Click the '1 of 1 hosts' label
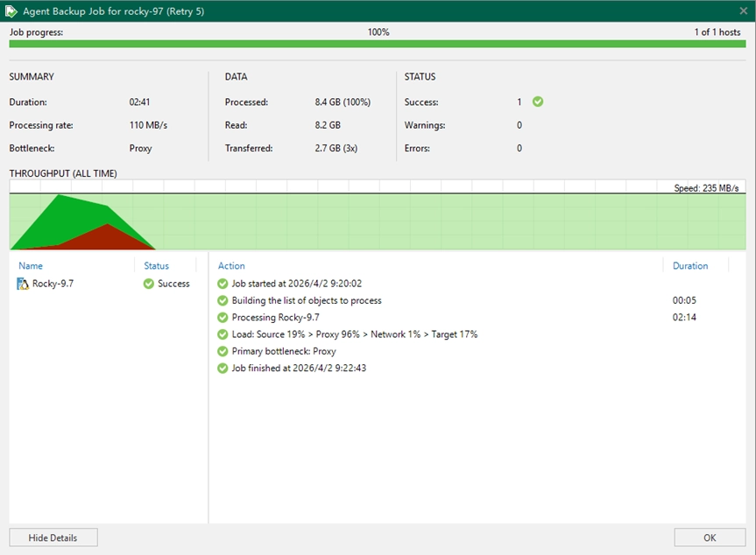This screenshot has height=555, width=756. pyautogui.click(x=717, y=32)
